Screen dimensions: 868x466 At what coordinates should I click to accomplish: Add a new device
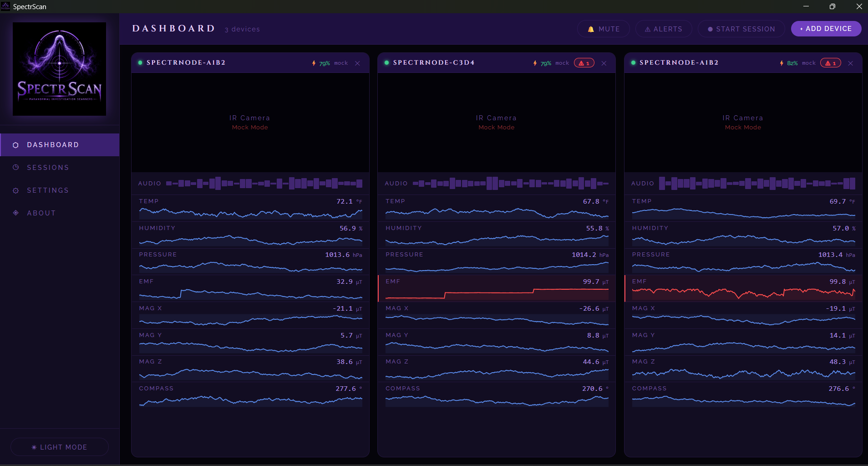(826, 29)
